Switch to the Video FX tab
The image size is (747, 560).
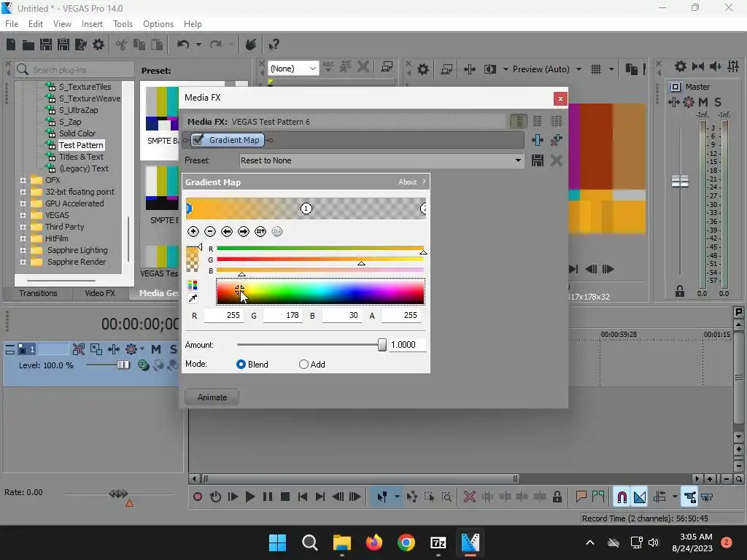point(99,293)
